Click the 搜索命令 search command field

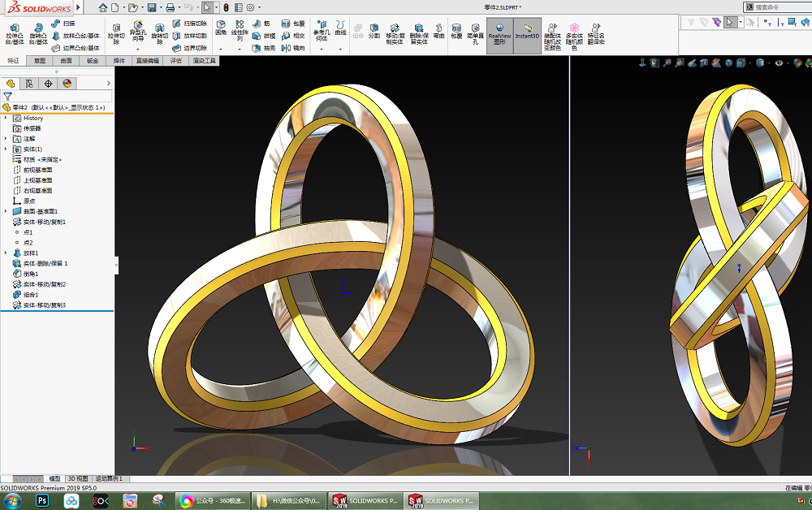[782, 7]
